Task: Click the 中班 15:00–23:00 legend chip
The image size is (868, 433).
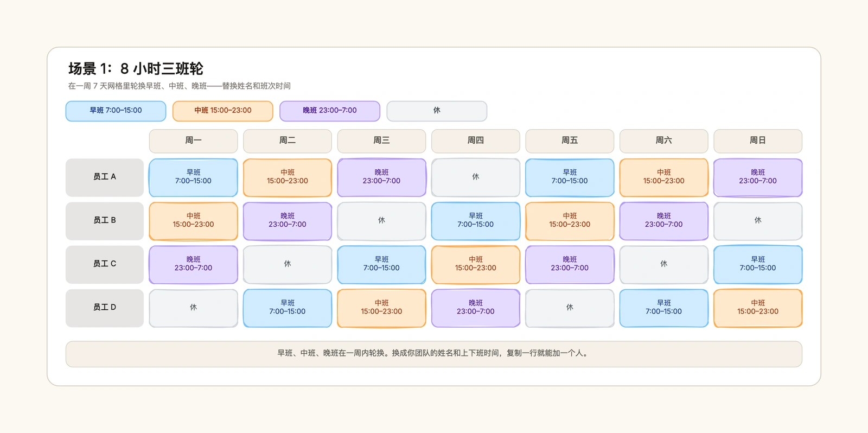Action: point(222,111)
